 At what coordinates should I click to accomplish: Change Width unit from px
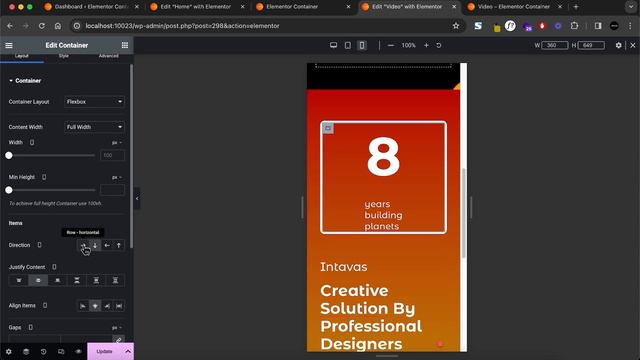[117, 143]
